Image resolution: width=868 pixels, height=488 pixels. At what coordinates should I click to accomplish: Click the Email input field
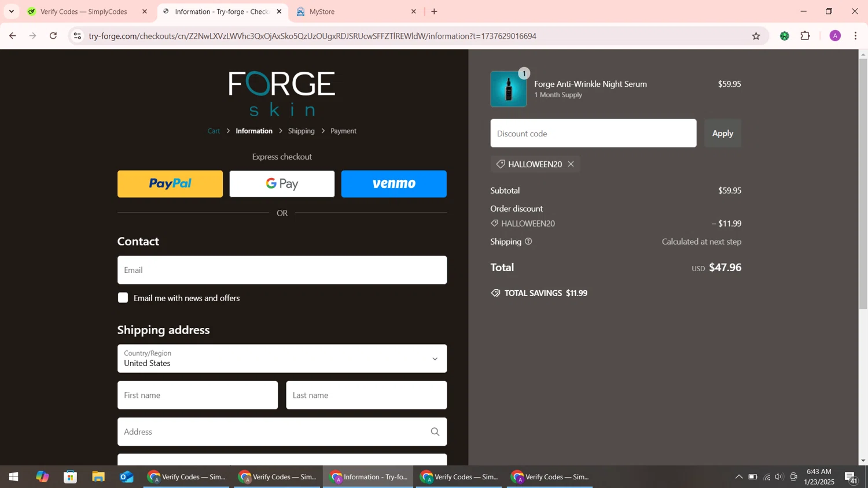click(282, 270)
